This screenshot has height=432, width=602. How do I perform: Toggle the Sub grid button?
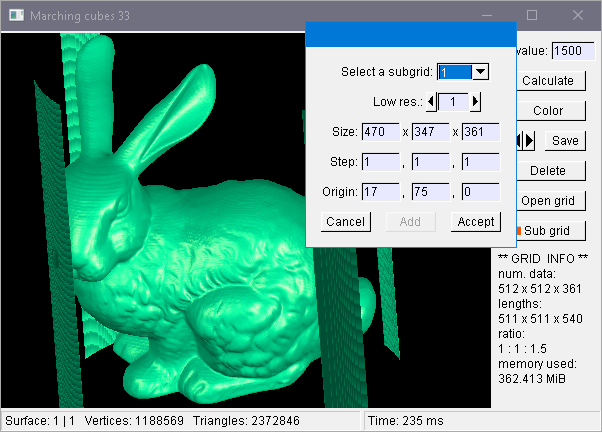pyautogui.click(x=548, y=230)
